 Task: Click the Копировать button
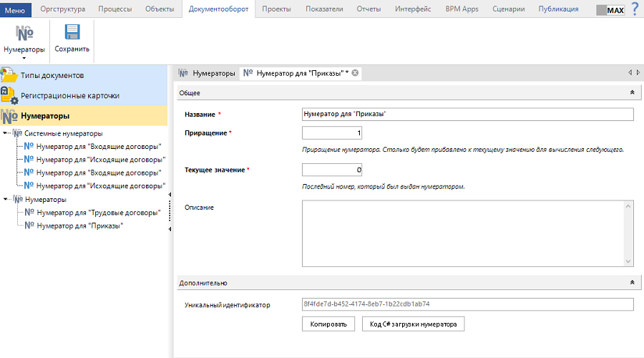328,324
